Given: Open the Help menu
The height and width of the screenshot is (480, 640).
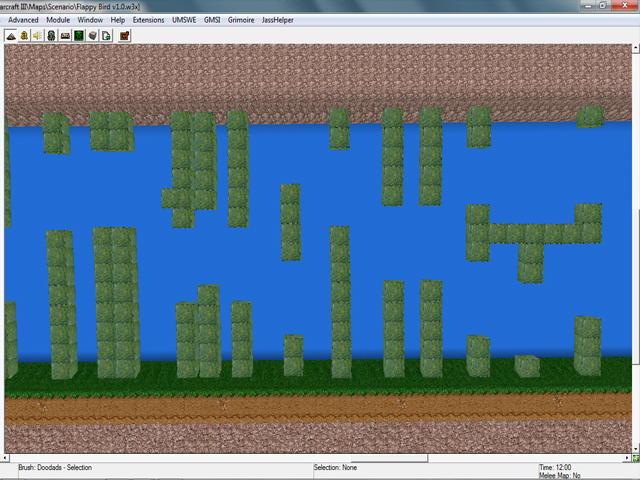Looking at the screenshot, I should [x=118, y=20].
